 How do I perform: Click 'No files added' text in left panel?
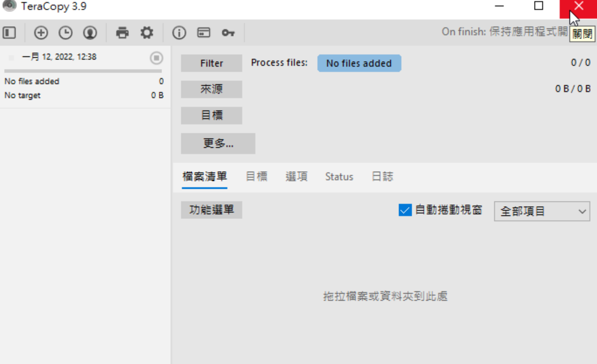(32, 82)
